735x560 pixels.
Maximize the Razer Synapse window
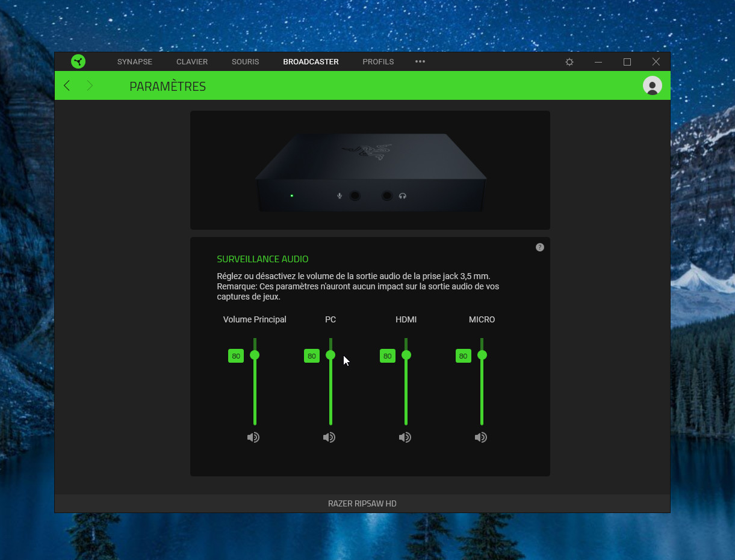click(x=627, y=62)
